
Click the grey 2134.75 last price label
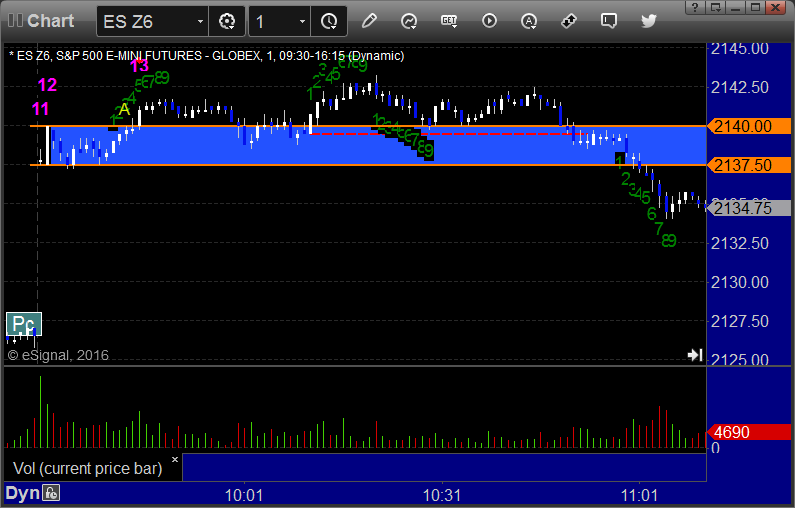pos(749,208)
